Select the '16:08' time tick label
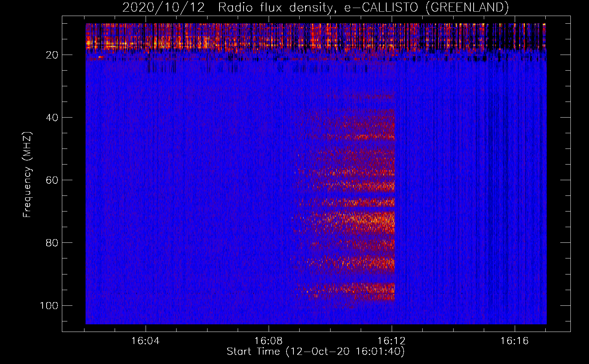The width and height of the screenshot is (589, 364). [269, 341]
